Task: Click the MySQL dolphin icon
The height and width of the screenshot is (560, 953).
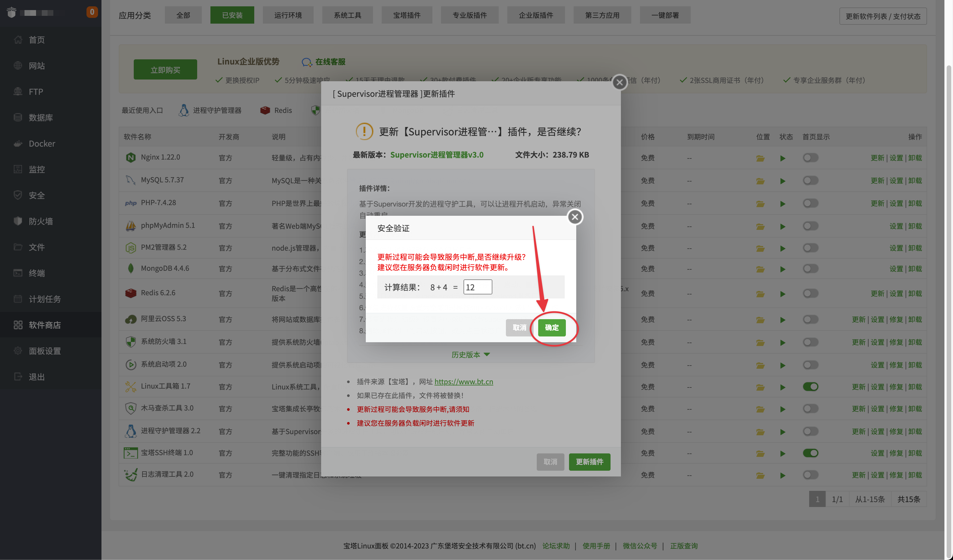Action: [x=131, y=180]
